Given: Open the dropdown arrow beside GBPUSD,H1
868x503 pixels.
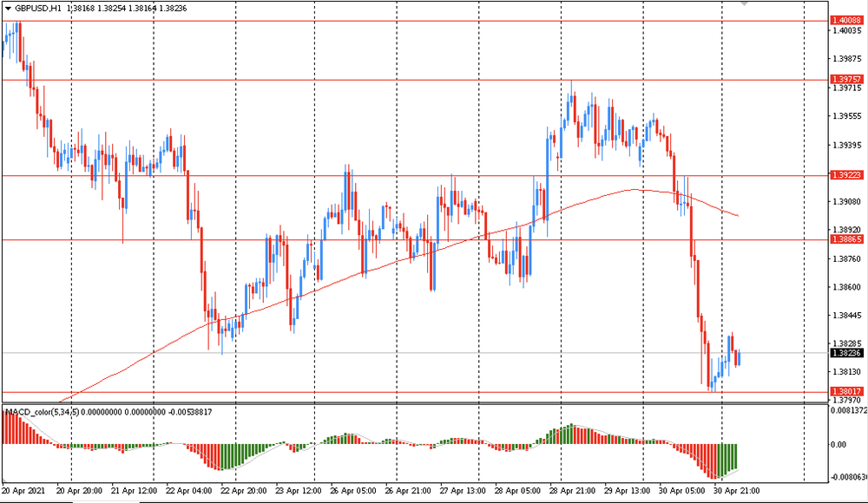Looking at the screenshot, I should (8, 9).
